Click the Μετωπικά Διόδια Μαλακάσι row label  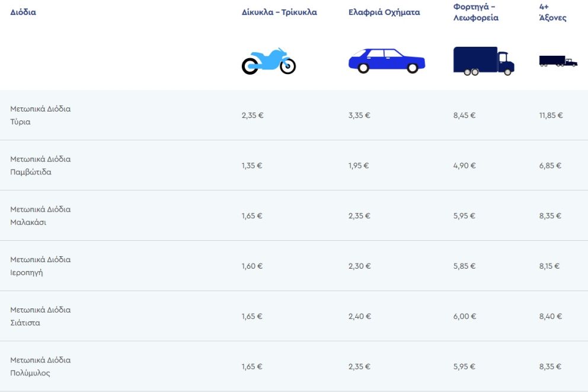click(x=40, y=216)
